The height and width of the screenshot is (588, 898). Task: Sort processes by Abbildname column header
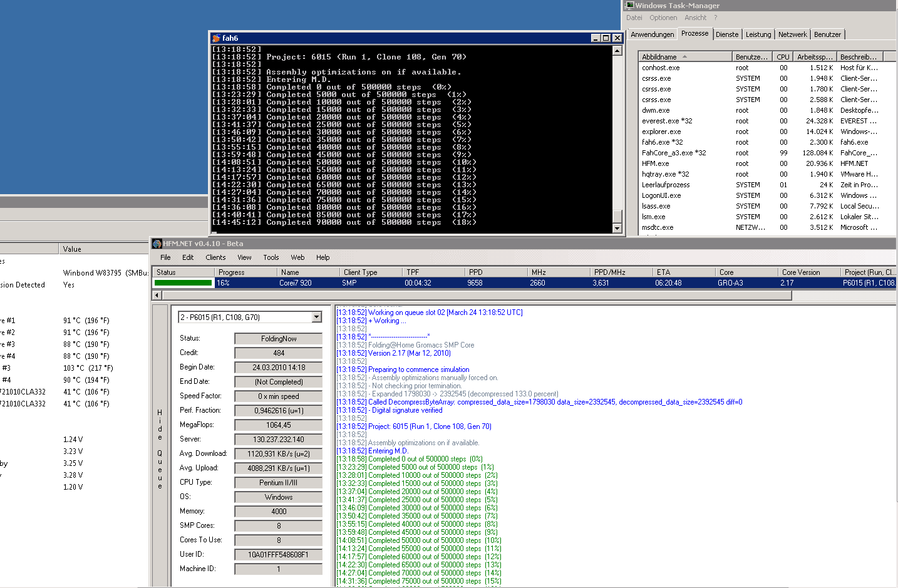pyautogui.click(x=686, y=57)
